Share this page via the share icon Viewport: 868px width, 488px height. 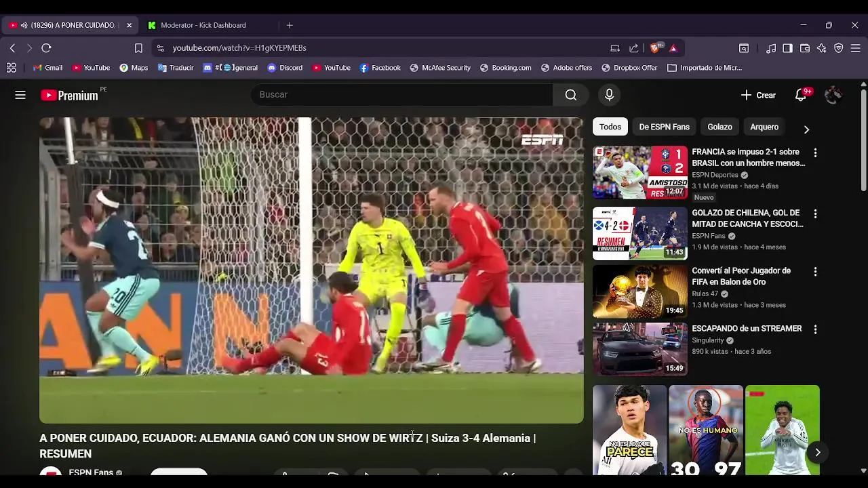[x=634, y=48]
